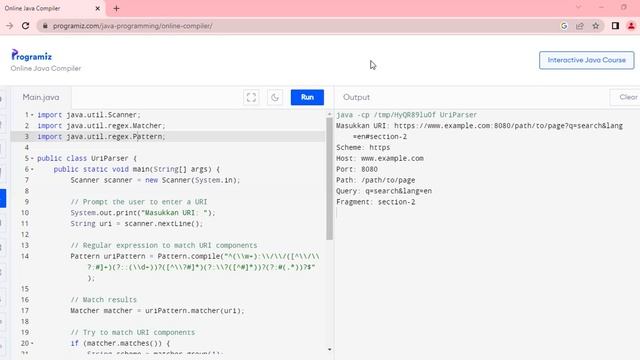The width and height of the screenshot is (640, 360).
Task: Click 'Scheme: https' output line
Action: pos(363,147)
